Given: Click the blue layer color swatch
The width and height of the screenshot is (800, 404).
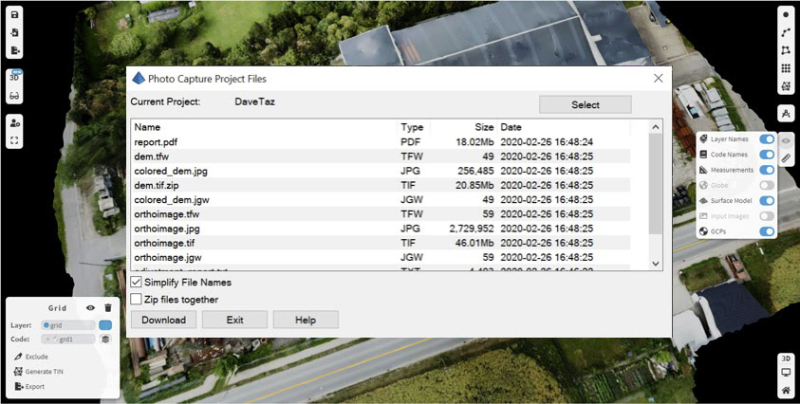Looking at the screenshot, I should tap(105, 325).
